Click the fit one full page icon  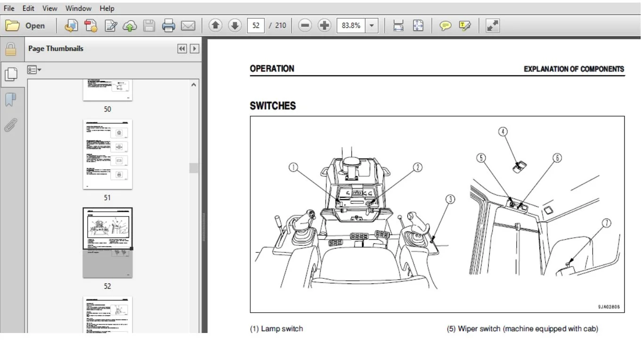click(418, 26)
